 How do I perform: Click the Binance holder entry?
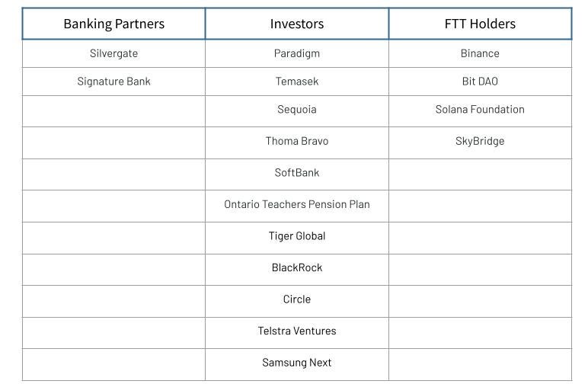(480, 53)
